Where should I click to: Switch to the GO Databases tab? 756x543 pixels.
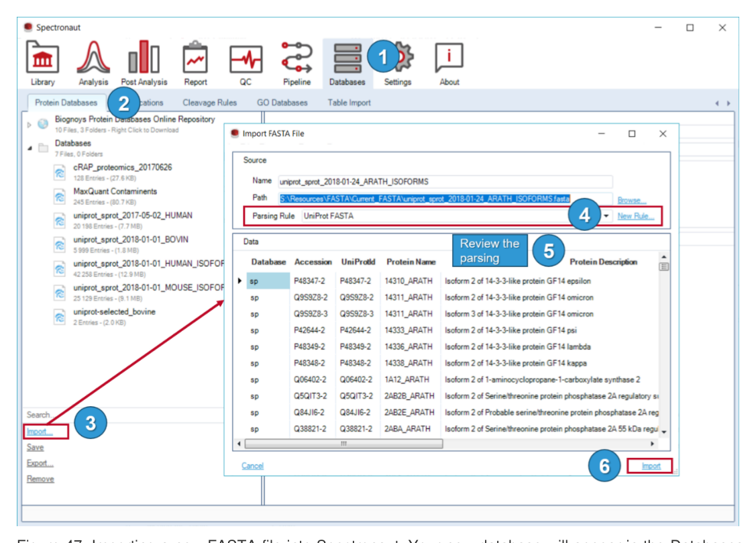[x=282, y=103]
